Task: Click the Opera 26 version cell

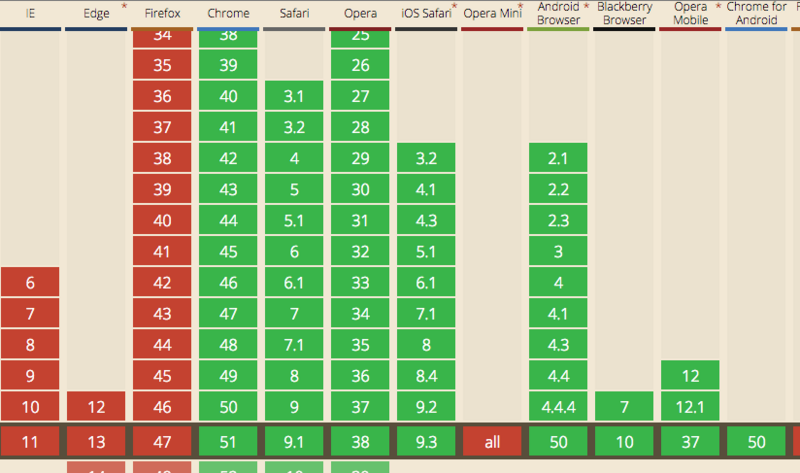Action: [x=360, y=65]
